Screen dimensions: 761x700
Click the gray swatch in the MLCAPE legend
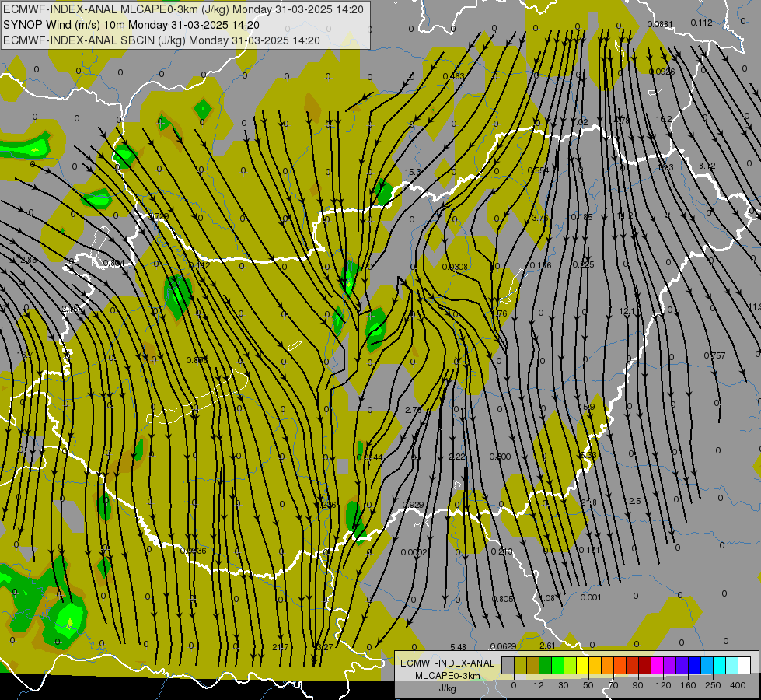508,665
